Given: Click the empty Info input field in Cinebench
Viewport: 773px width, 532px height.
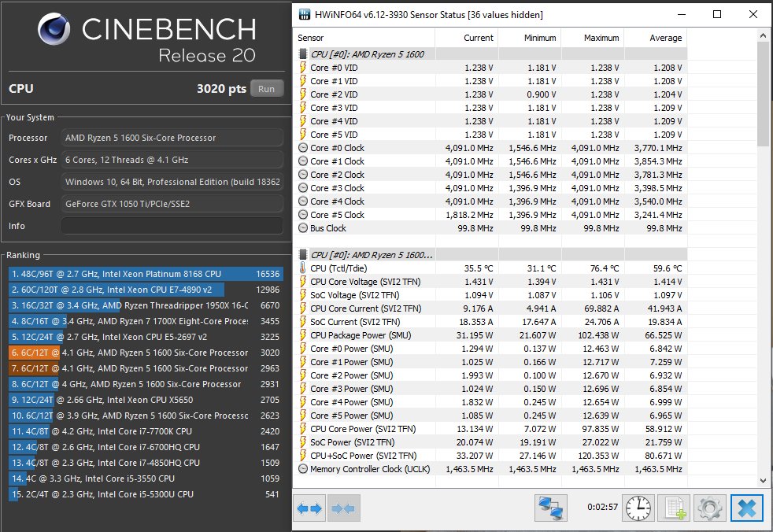Looking at the screenshot, I should pos(172,226).
